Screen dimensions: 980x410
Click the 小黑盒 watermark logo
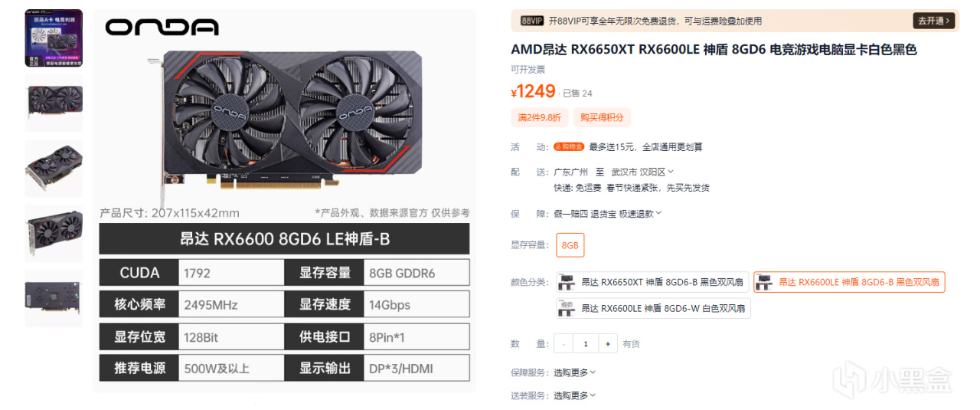click(893, 380)
